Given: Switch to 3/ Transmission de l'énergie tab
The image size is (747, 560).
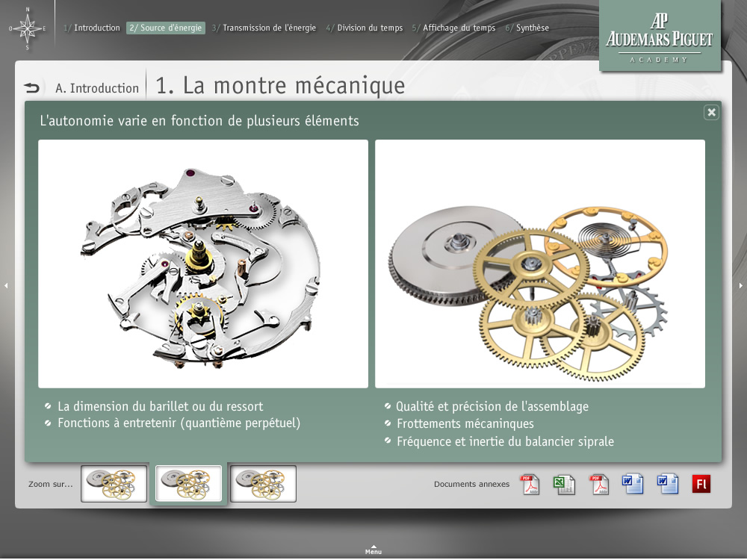Looking at the screenshot, I should click(264, 28).
